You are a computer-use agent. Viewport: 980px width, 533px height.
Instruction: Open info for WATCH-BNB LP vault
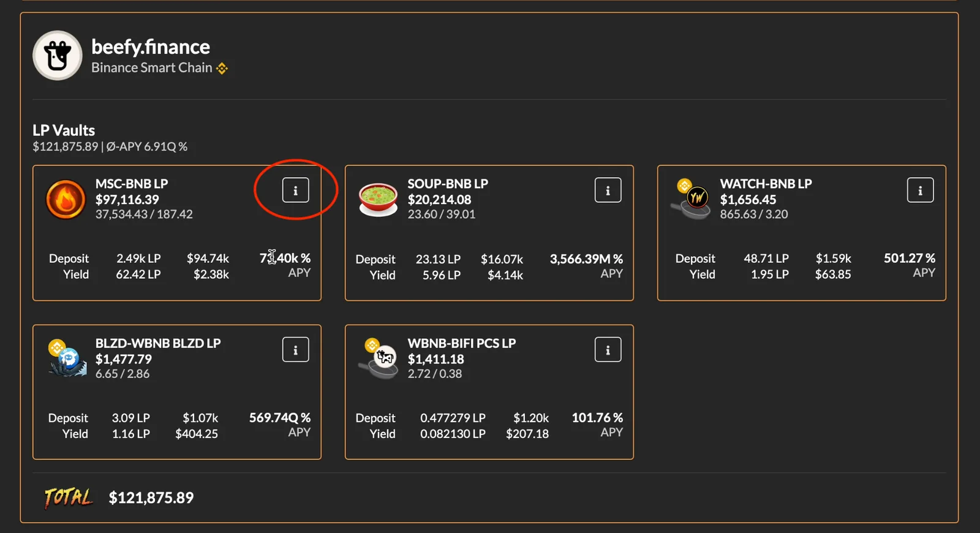tap(920, 190)
